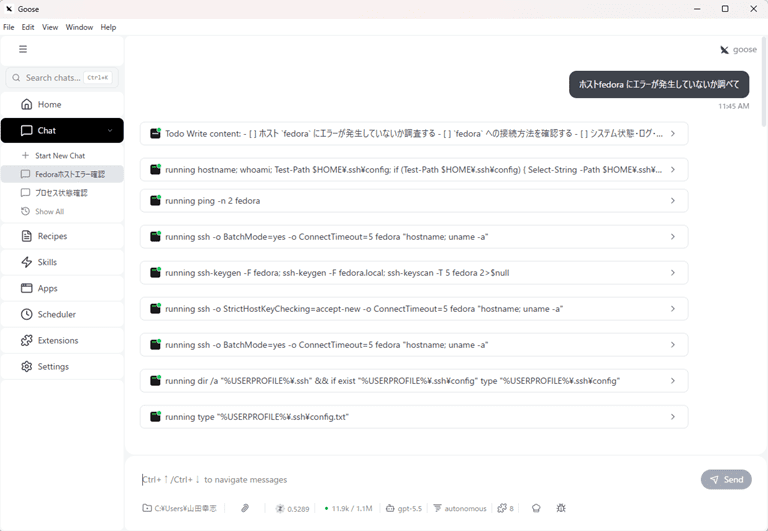The width and height of the screenshot is (768, 531).
Task: Select the Chat sidebar item
Action: pyautogui.click(x=62, y=130)
